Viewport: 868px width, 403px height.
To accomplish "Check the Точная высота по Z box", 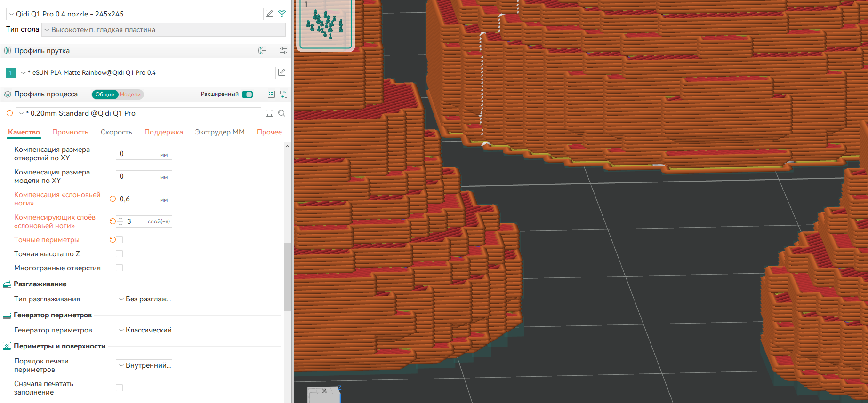I will [x=120, y=254].
